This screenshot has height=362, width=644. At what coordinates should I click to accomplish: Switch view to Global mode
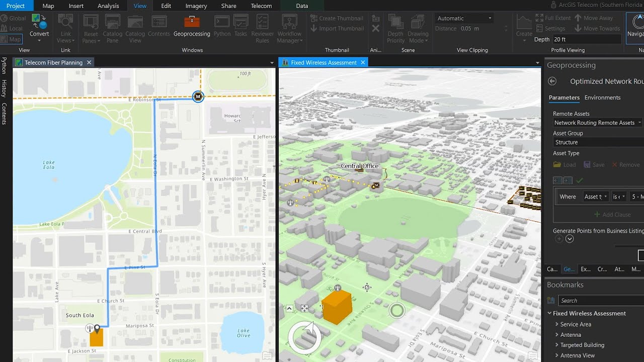coord(14,18)
